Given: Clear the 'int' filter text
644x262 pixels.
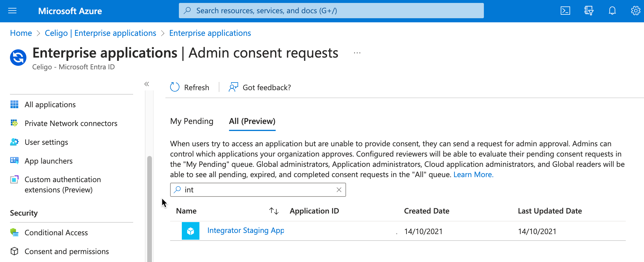Looking at the screenshot, I should 339,190.
